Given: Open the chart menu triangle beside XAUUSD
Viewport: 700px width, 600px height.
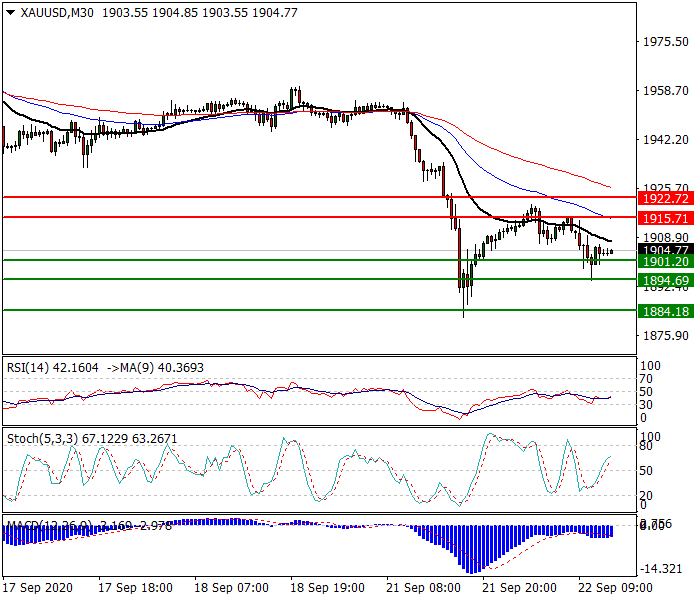Looking at the screenshot, I should (10, 13).
